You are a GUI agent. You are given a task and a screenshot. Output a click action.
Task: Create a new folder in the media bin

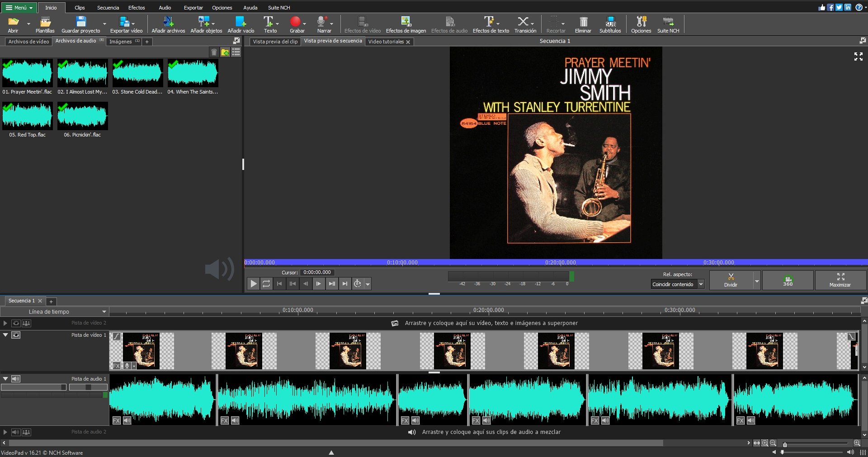[x=225, y=52]
